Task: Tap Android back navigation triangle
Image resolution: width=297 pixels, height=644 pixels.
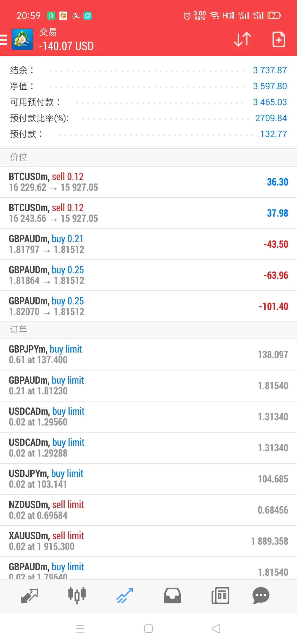Action: click(216, 629)
